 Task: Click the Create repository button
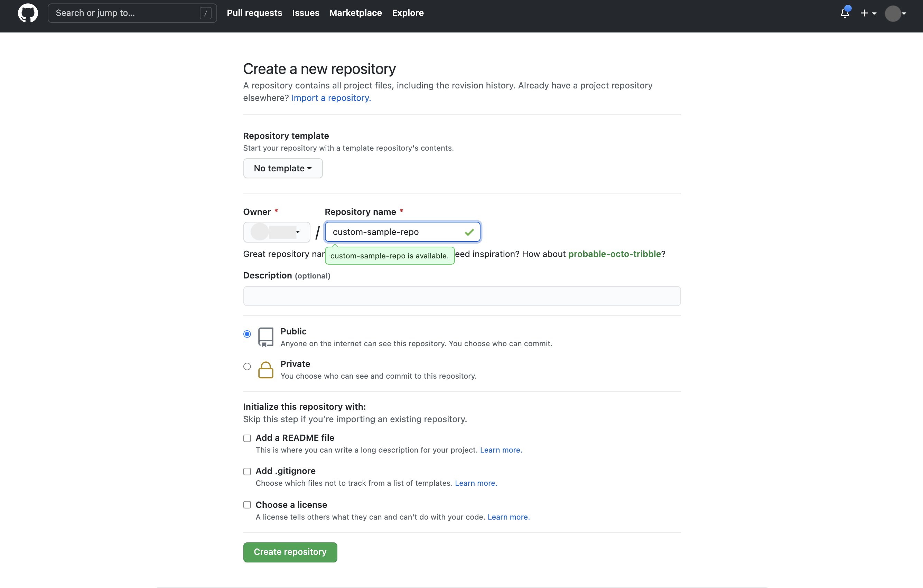coord(290,552)
